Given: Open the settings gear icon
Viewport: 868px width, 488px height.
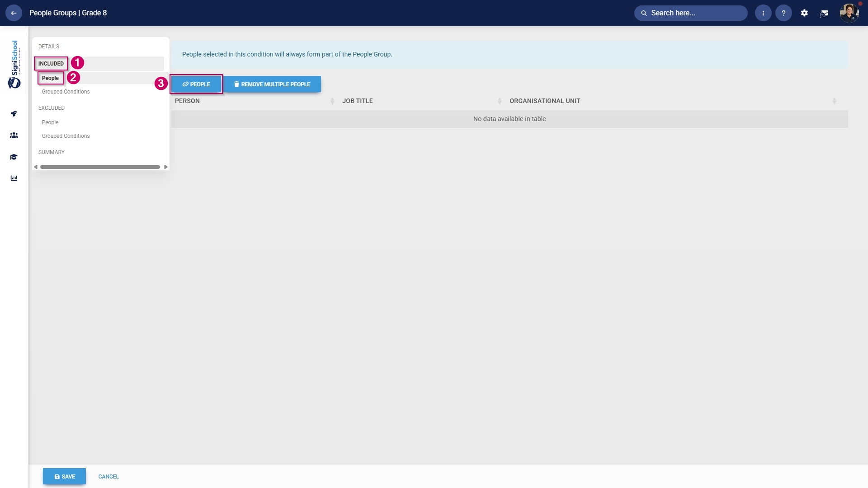Looking at the screenshot, I should pyautogui.click(x=804, y=13).
